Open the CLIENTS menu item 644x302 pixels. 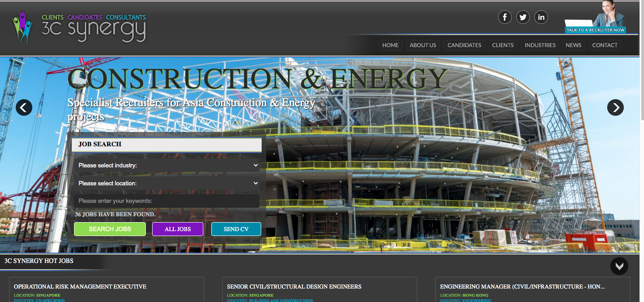click(503, 45)
